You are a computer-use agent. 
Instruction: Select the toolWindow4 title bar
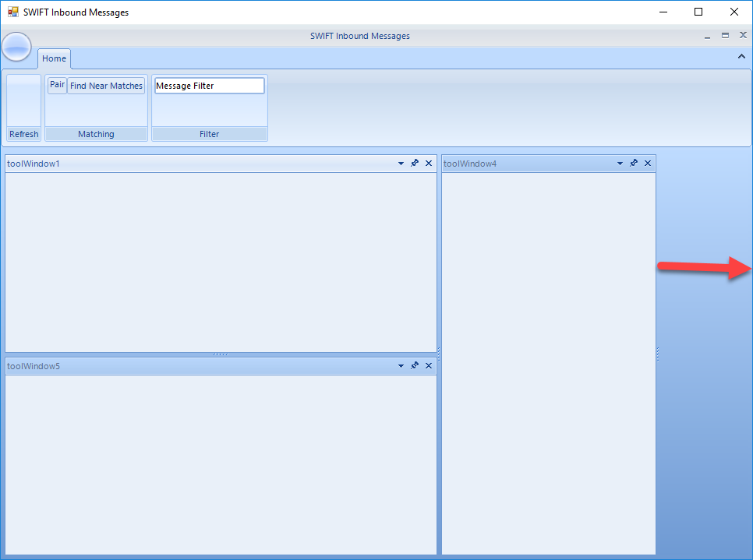tap(549, 164)
